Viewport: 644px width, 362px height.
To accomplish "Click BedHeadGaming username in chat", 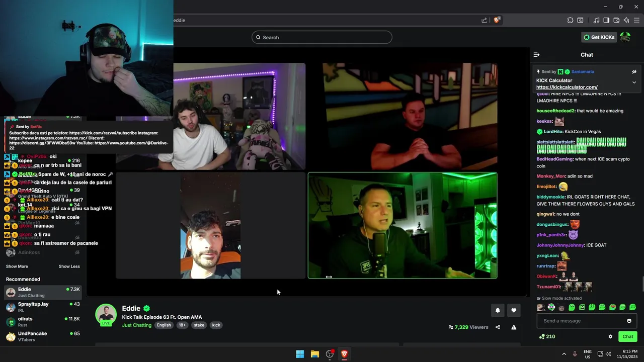I will (x=555, y=159).
